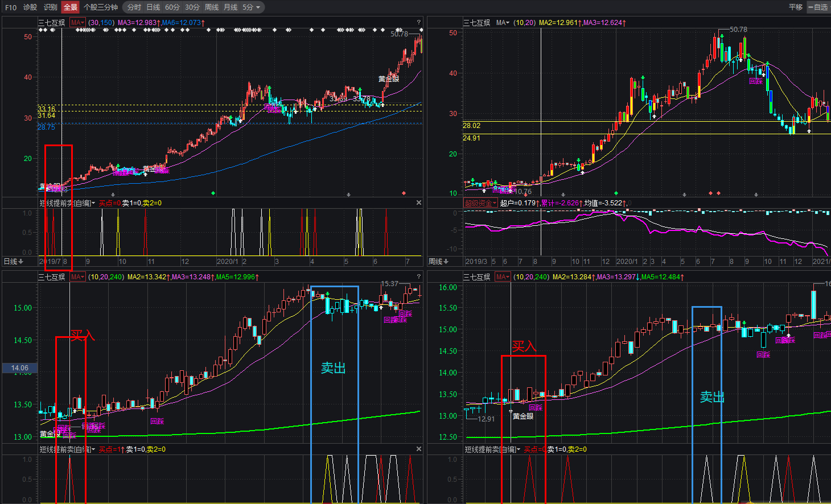The width and height of the screenshot is (831, 504).
Task: Toggle the 周线 period selector below top-right chart
Action: [x=438, y=262]
